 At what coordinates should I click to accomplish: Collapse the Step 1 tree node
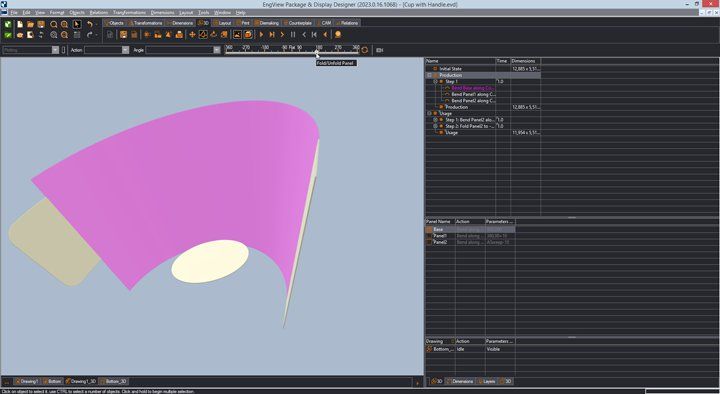click(x=435, y=81)
